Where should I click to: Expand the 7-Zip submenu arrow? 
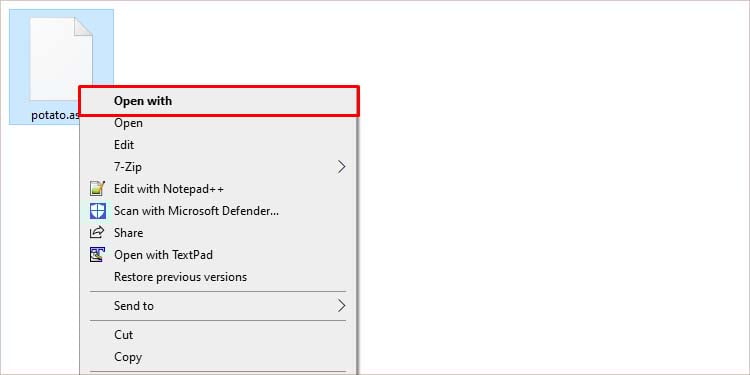pyautogui.click(x=341, y=167)
